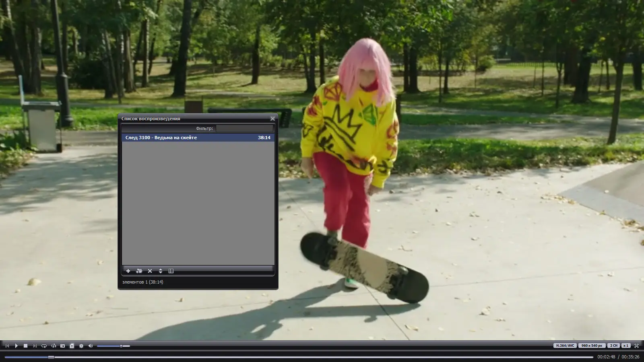Toggle the playlist window from the player bar
Screen dimensions: 644x362
(72, 346)
